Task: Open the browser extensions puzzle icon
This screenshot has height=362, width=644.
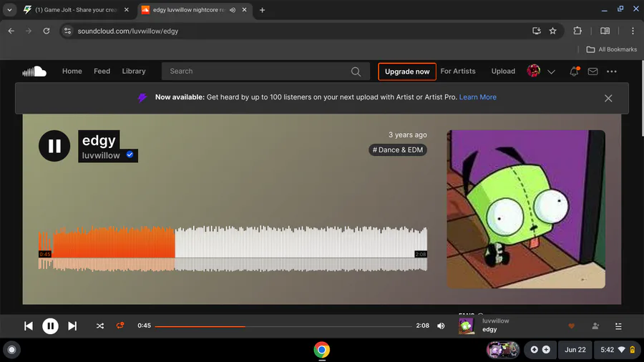Action: click(x=577, y=31)
